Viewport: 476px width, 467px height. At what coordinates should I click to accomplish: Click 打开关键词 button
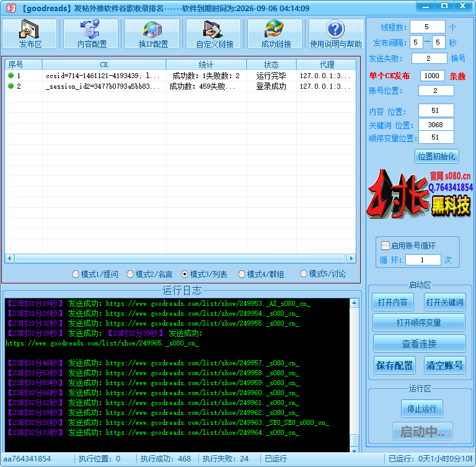[445, 302]
